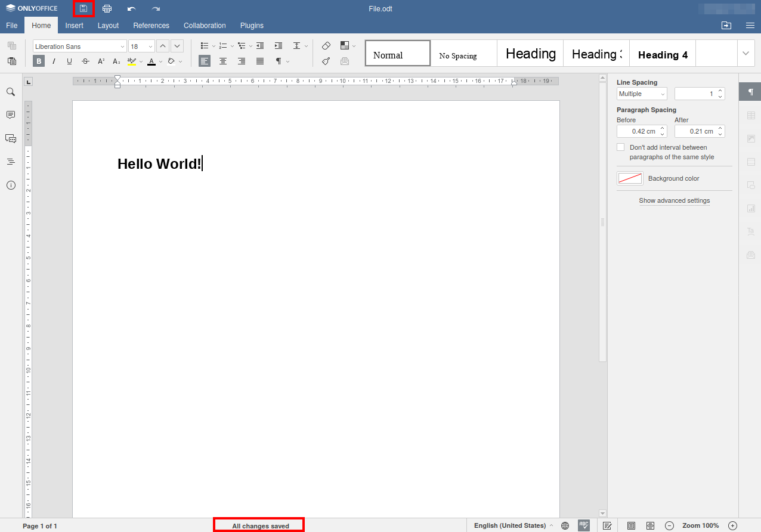Screen dimensions: 761x532
Task: Toggle Bold formatting button
Action: pos(39,61)
